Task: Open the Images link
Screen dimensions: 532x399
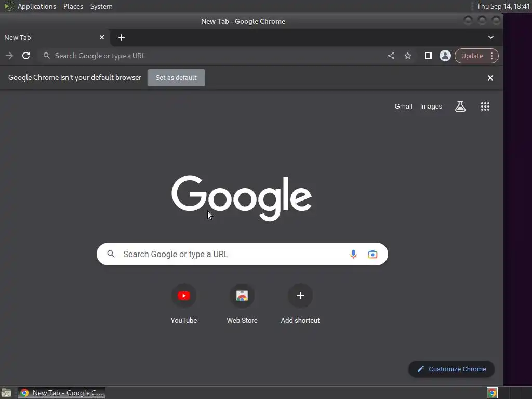Action: click(431, 107)
